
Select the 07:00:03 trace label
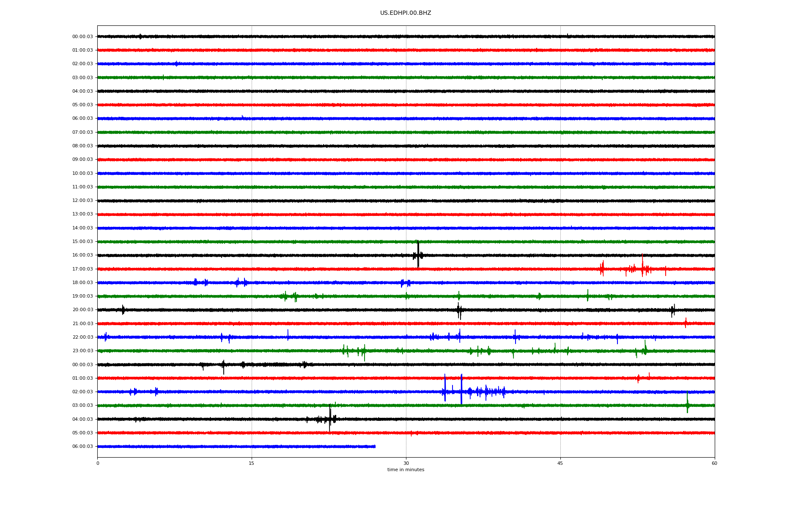82,132
